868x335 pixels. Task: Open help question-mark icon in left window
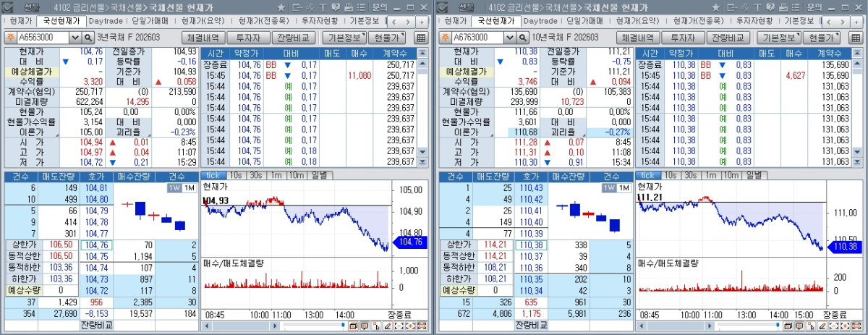click(x=336, y=7)
